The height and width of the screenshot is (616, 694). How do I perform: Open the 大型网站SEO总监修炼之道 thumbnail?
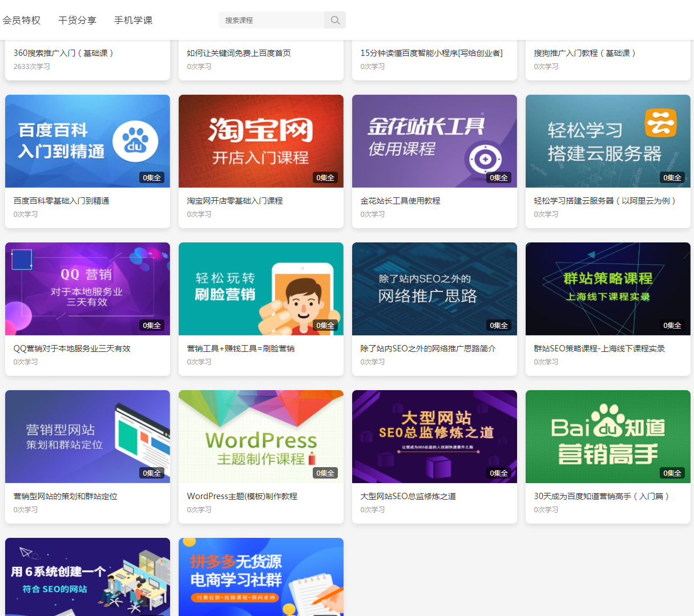(434, 436)
